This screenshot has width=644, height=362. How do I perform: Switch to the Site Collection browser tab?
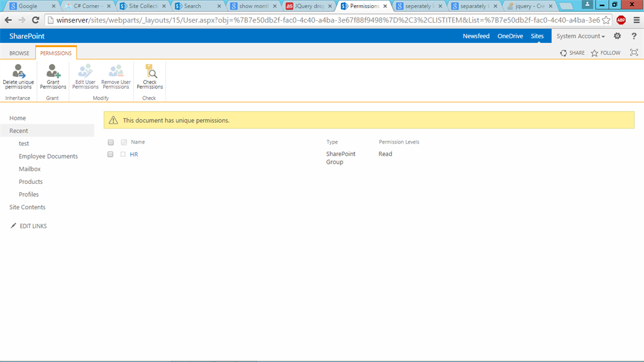click(x=143, y=6)
